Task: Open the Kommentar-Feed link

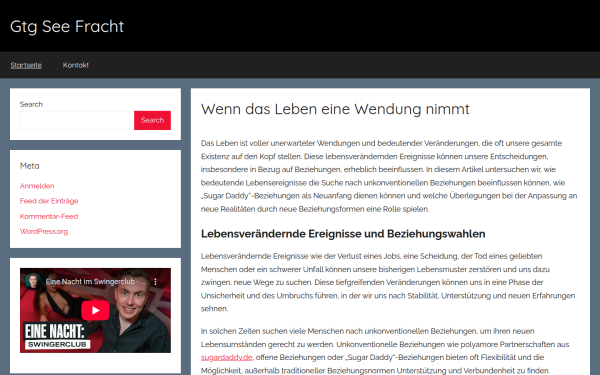Action: pyautogui.click(x=49, y=216)
